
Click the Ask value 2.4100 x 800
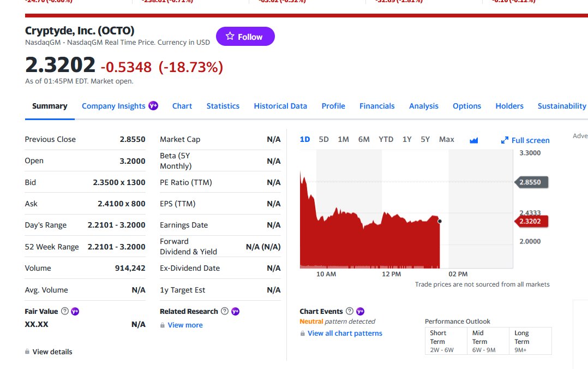click(122, 204)
